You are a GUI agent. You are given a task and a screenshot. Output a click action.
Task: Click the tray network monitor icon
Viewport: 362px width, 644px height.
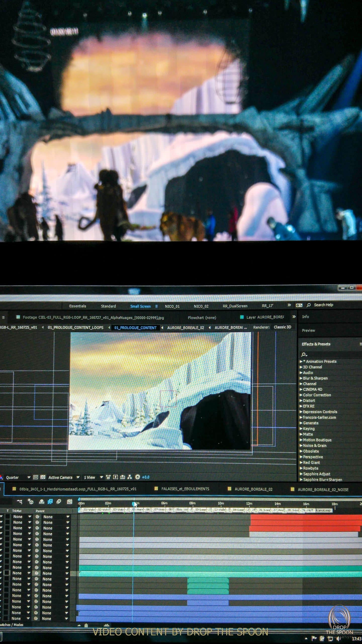(x=330, y=638)
